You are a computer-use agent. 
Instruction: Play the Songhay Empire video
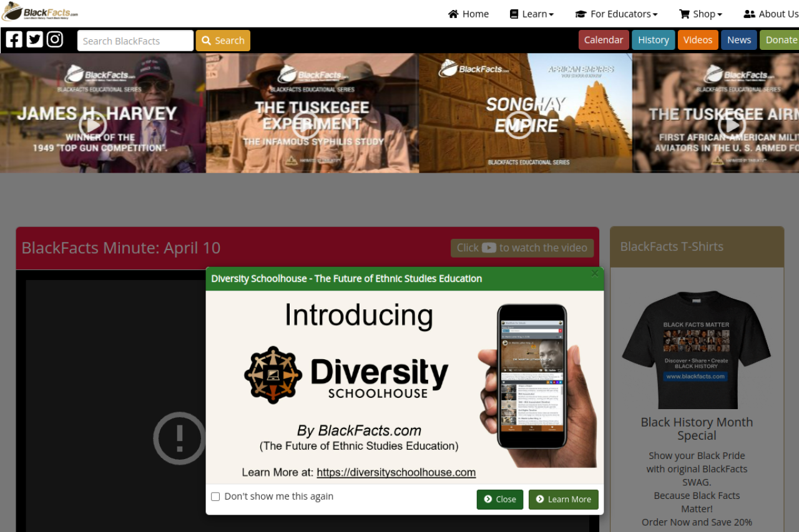(519, 125)
